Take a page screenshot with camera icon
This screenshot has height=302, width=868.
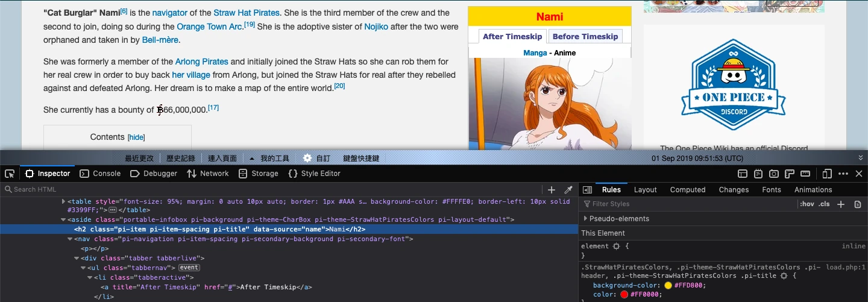pyautogui.click(x=774, y=174)
